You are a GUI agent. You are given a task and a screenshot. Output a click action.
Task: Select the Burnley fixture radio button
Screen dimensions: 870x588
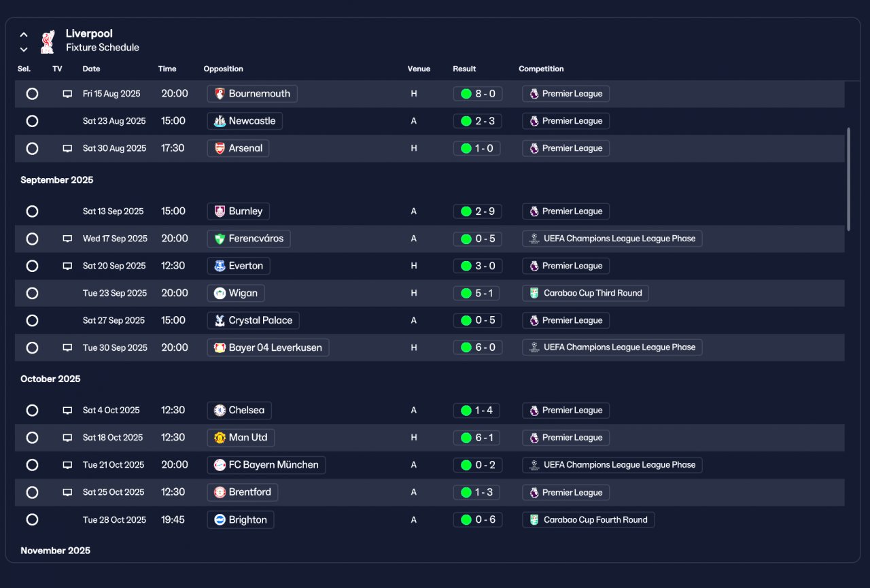32,211
